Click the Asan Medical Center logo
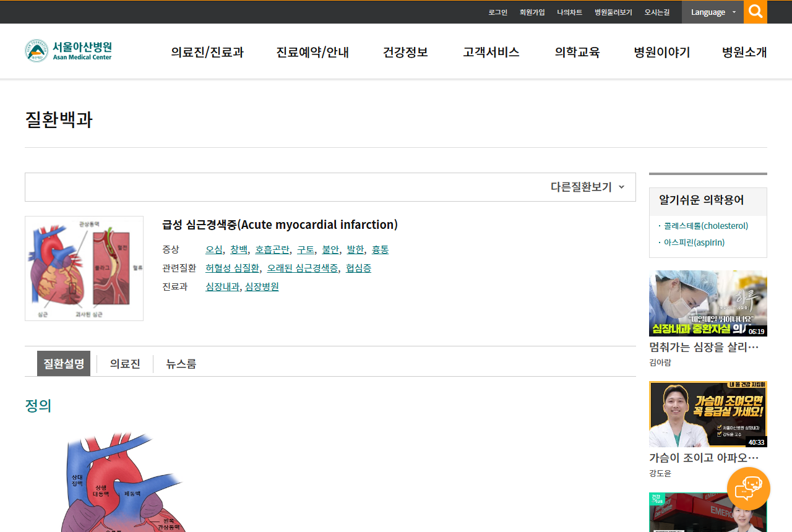The image size is (792, 532). tap(68, 51)
